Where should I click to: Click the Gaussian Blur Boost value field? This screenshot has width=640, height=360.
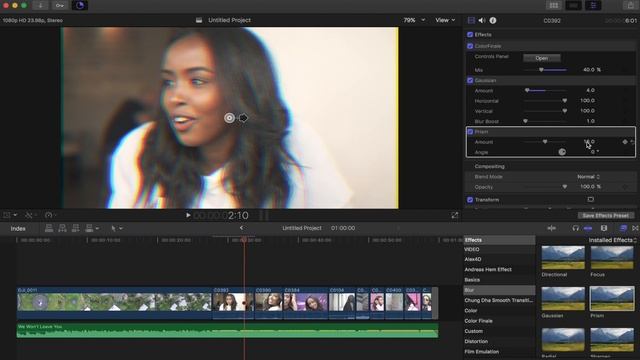click(590, 121)
